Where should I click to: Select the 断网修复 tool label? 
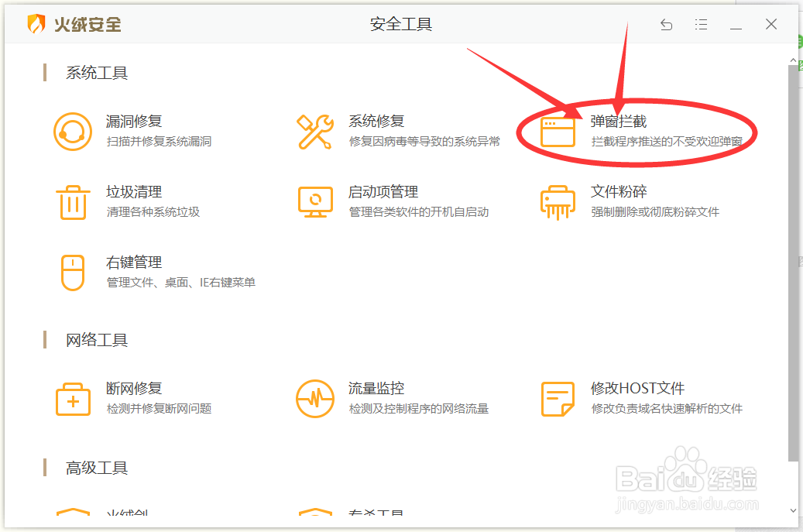tap(134, 389)
